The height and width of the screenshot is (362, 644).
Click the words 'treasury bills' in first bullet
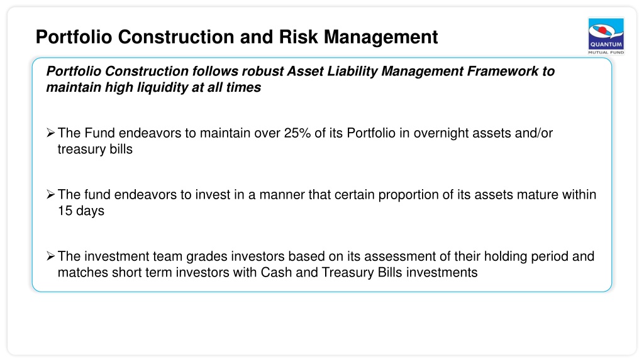[x=95, y=150]
